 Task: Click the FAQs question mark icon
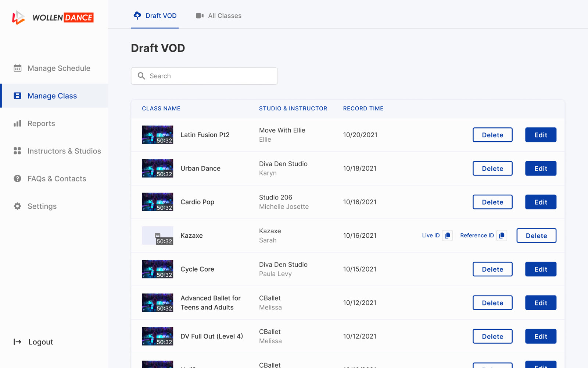click(17, 178)
